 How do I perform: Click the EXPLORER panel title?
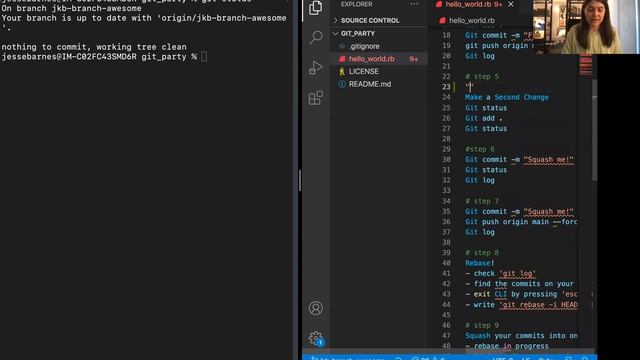click(x=357, y=4)
